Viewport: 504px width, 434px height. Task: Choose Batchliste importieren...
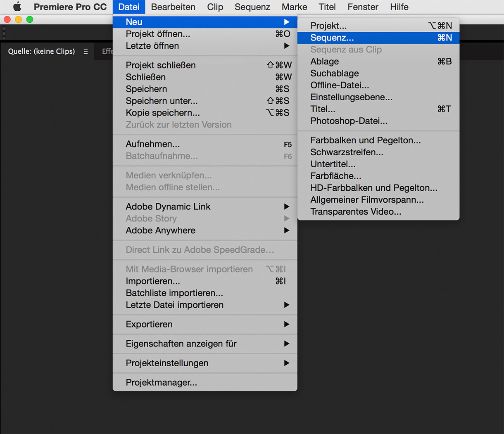click(x=205, y=293)
